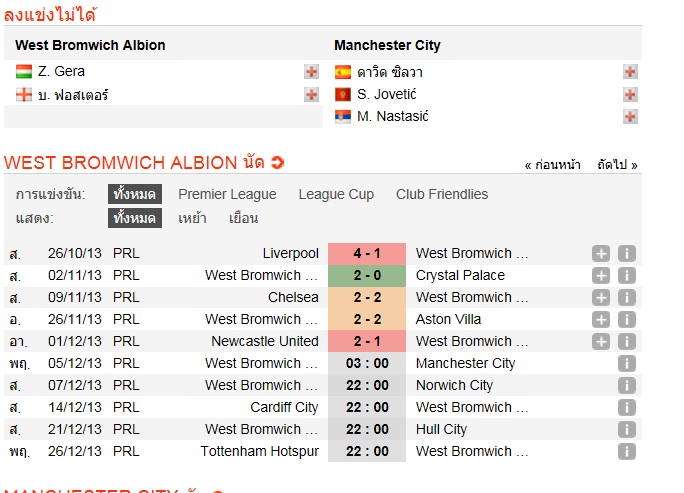Expand Chelsea 2-2 match with plus button
The width and height of the screenshot is (684, 493).
[601, 298]
